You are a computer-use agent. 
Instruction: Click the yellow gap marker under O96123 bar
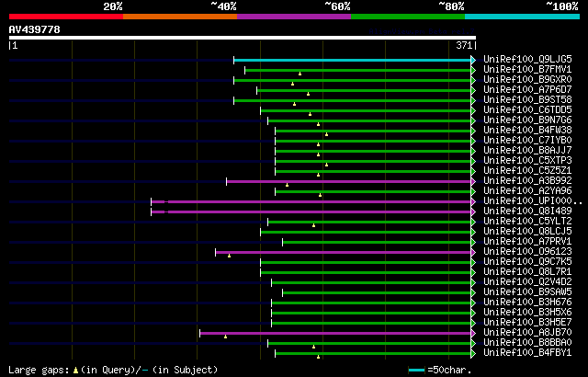tap(229, 257)
